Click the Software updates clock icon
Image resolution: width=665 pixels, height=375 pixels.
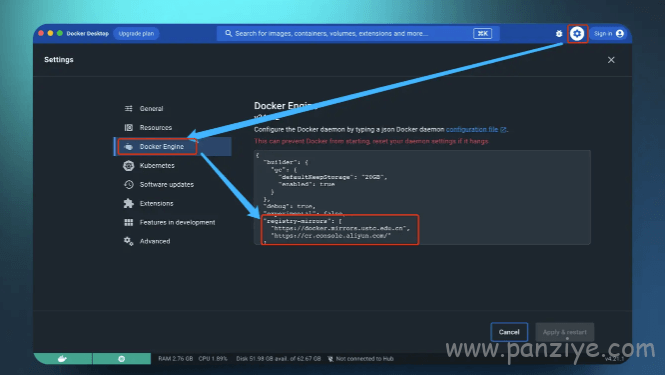point(129,185)
